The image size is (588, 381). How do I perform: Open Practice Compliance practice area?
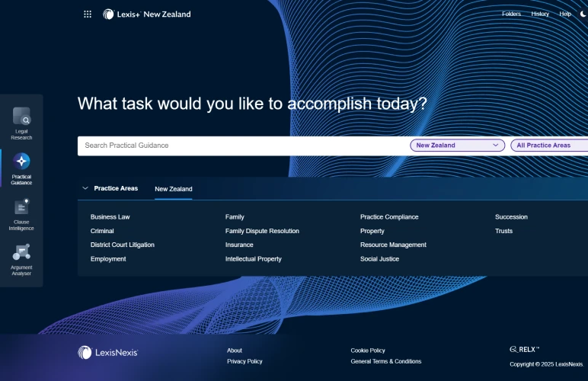[x=389, y=216]
